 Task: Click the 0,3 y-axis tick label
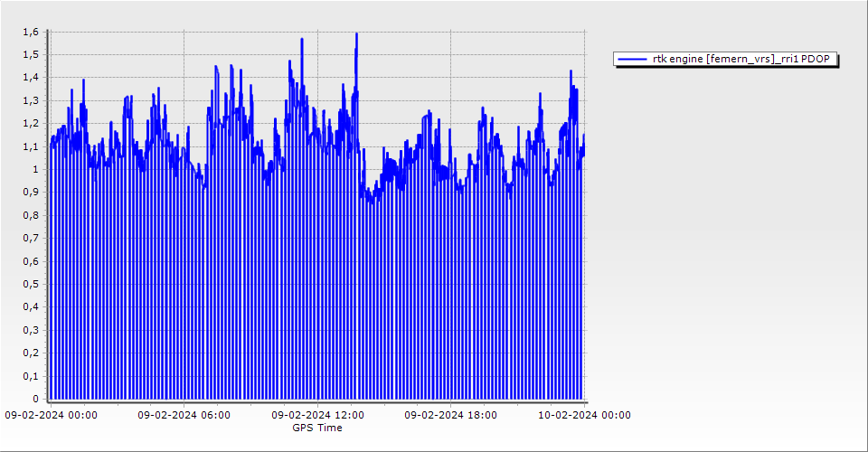(x=31, y=330)
